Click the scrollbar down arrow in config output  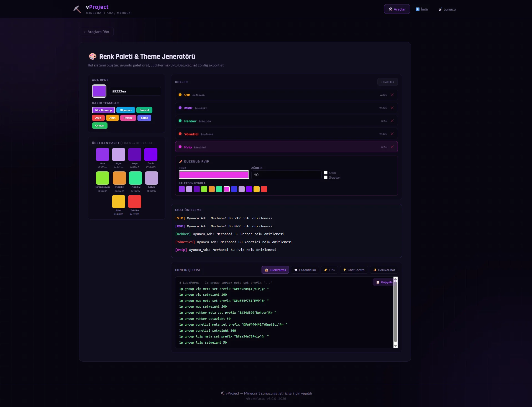point(395,346)
